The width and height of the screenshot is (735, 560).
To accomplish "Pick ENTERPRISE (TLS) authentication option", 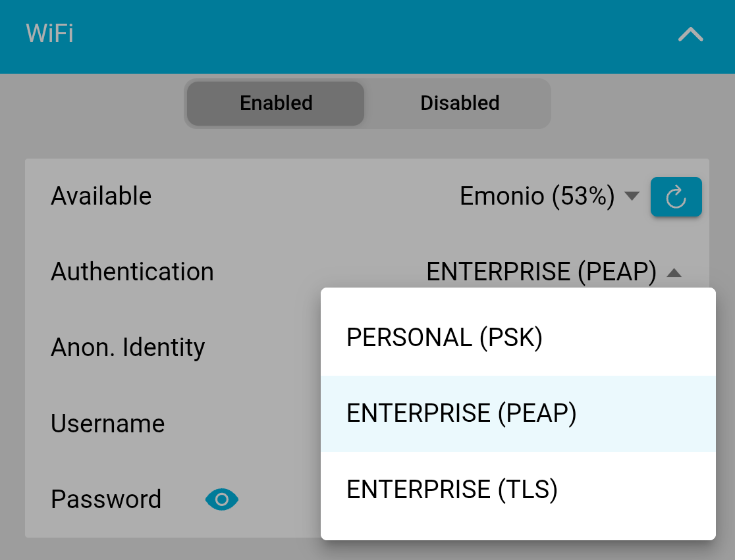I will [x=452, y=490].
